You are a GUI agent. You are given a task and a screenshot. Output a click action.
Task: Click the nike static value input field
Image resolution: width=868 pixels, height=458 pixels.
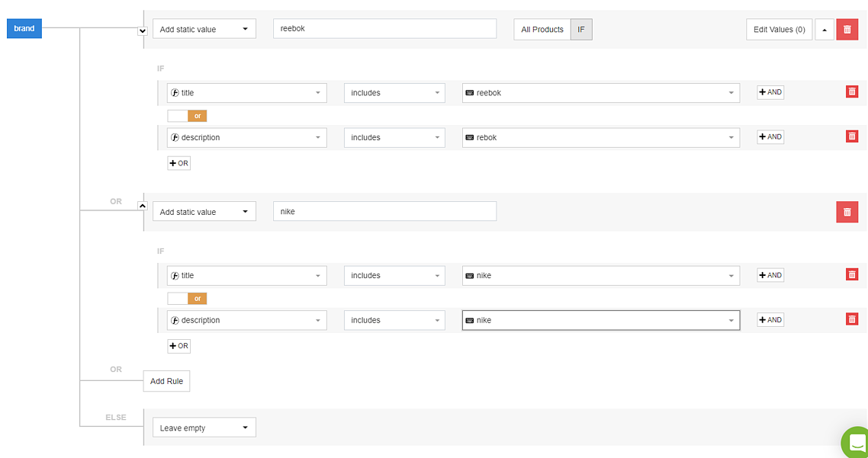tap(384, 212)
